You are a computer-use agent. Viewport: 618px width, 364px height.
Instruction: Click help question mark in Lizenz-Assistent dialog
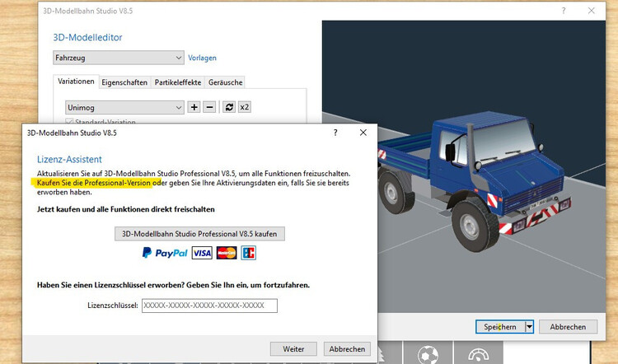point(335,133)
